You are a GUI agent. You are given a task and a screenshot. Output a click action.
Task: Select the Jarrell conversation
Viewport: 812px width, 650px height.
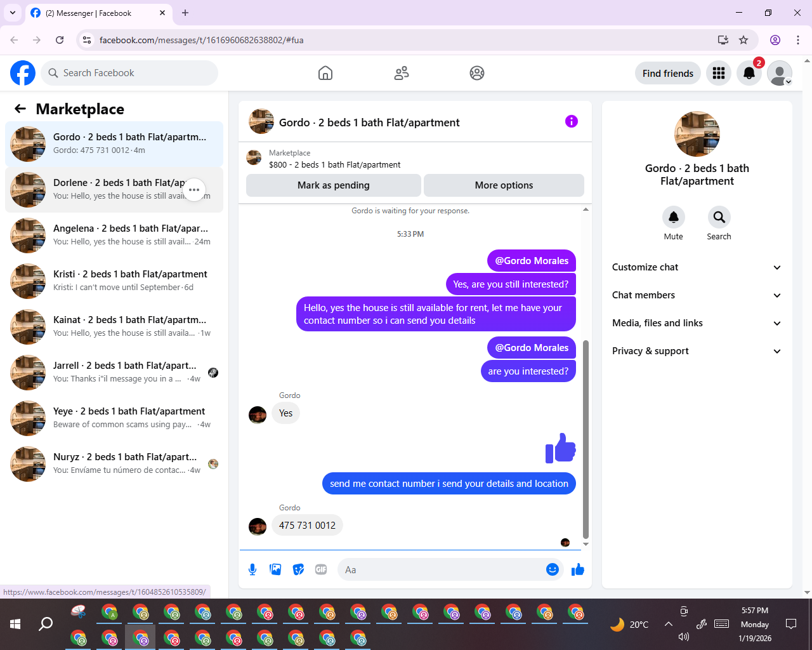point(114,373)
